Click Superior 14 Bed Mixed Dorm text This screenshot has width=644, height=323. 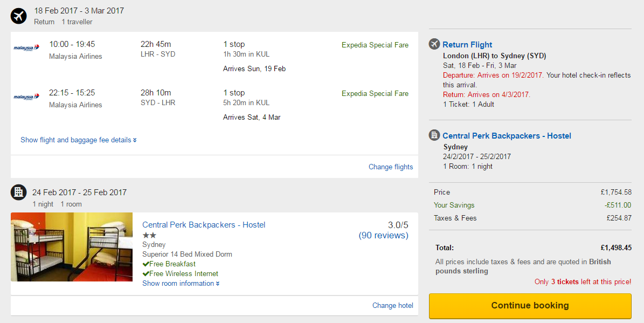click(188, 255)
